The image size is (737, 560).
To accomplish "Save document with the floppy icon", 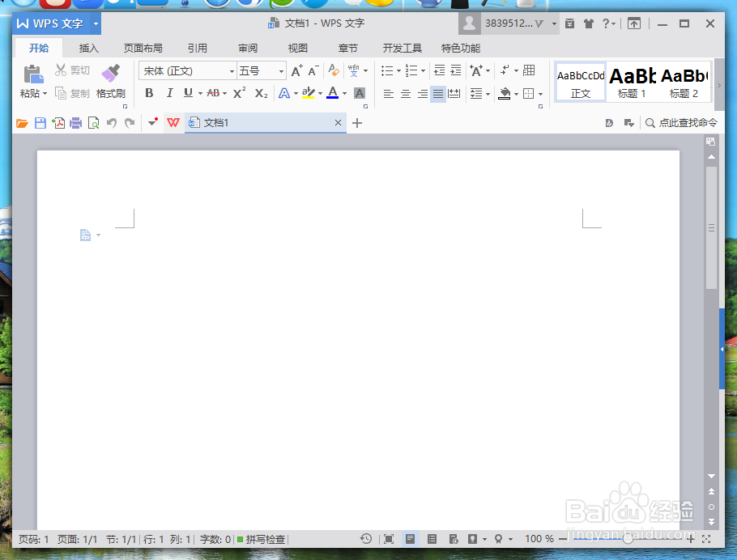I will (40, 123).
